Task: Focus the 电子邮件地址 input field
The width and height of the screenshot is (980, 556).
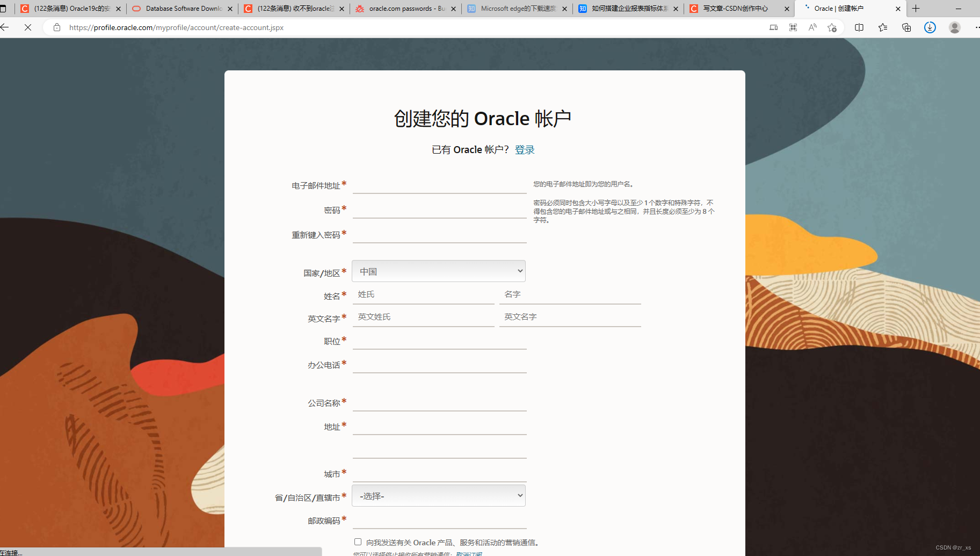Action: pyautogui.click(x=439, y=184)
